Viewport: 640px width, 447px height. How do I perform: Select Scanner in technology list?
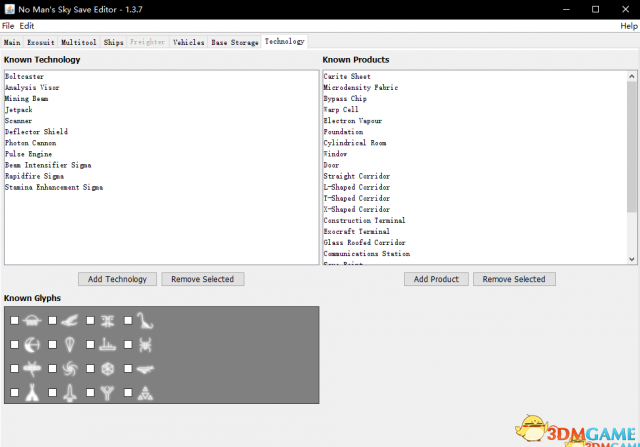point(162,121)
